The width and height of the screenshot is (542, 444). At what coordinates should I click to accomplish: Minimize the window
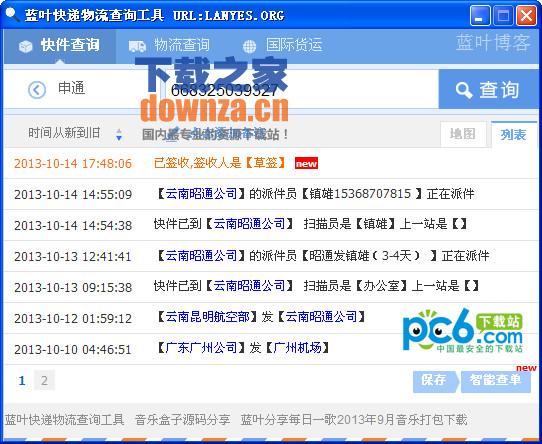click(x=480, y=16)
